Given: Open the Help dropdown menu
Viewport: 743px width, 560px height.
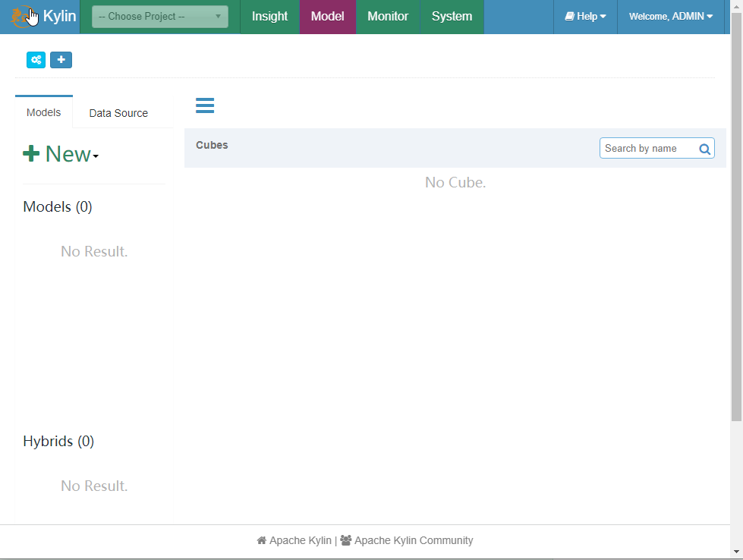Looking at the screenshot, I should [585, 17].
